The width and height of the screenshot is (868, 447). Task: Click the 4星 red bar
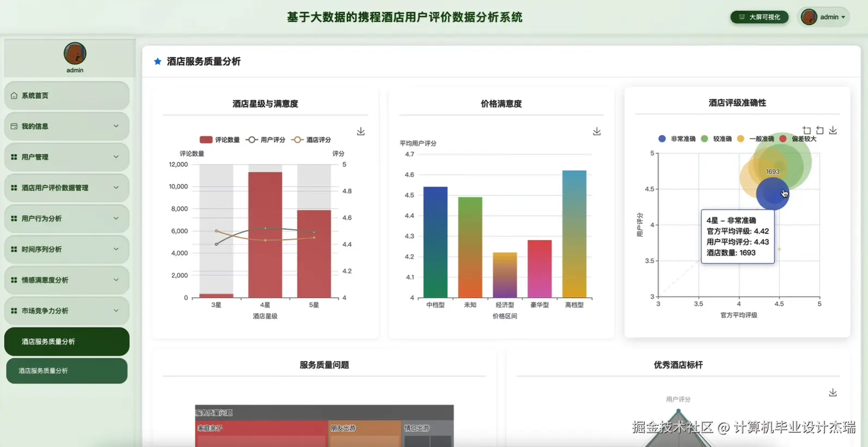click(265, 235)
